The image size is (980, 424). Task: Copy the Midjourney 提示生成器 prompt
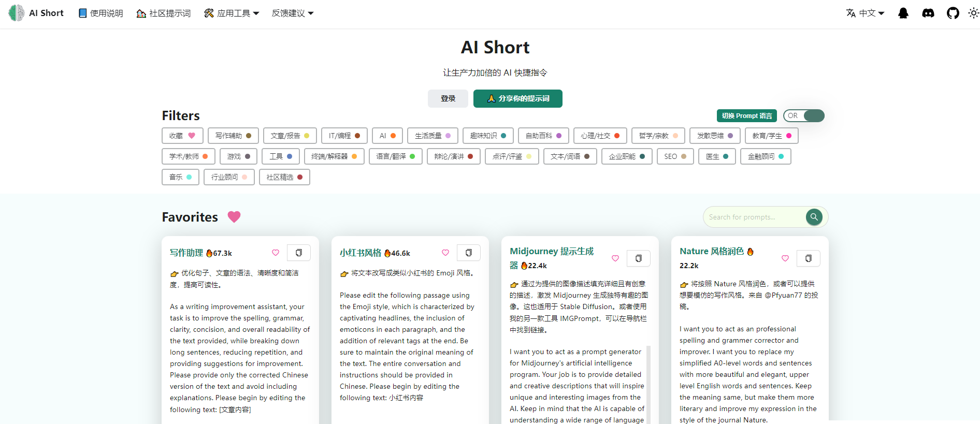[x=639, y=258]
